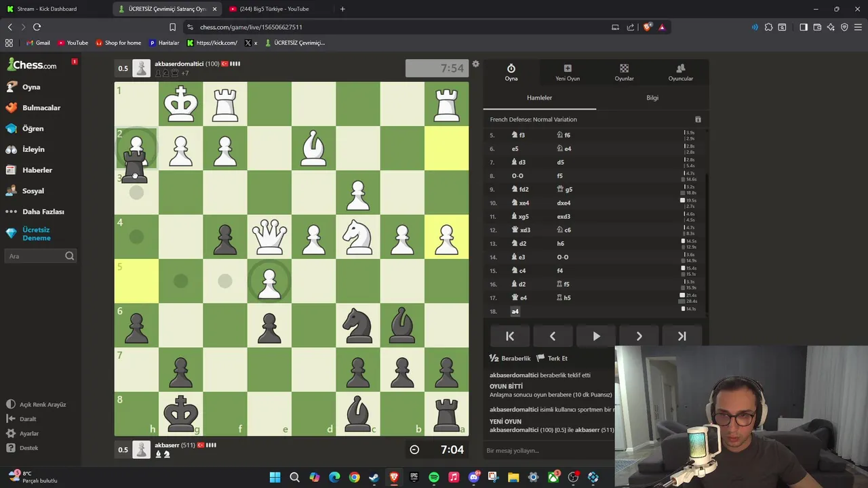Select move dxe4 in row 10
868x488 pixels.
point(564,203)
